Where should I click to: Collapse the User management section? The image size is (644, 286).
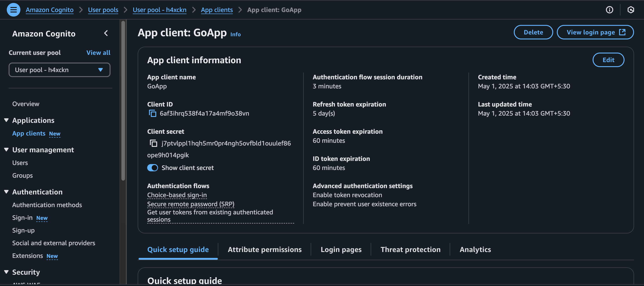click(7, 150)
